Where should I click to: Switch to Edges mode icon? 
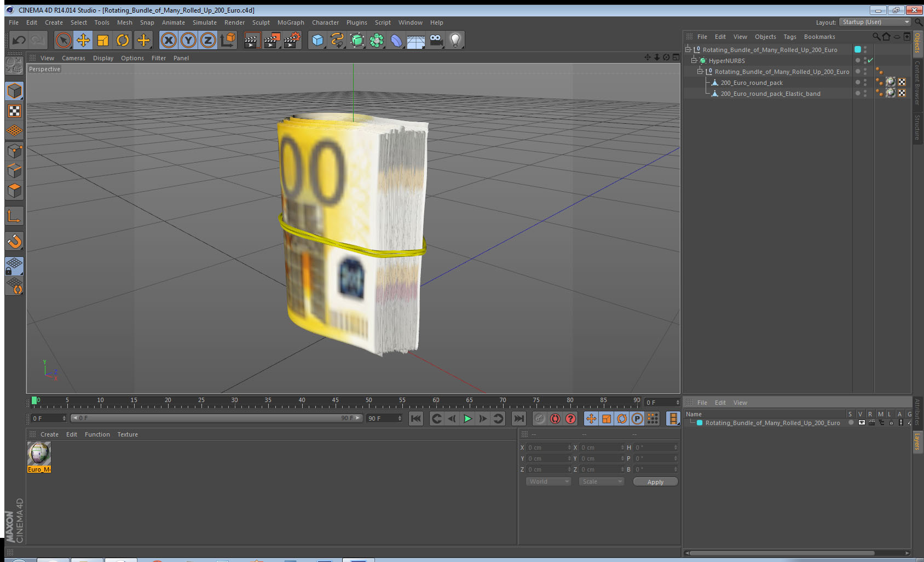click(x=14, y=170)
